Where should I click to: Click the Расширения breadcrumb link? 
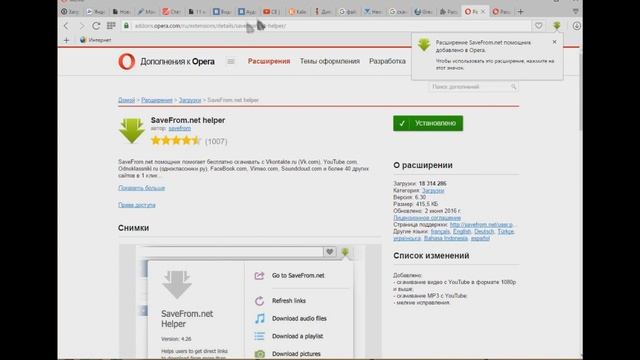pyautogui.click(x=157, y=100)
